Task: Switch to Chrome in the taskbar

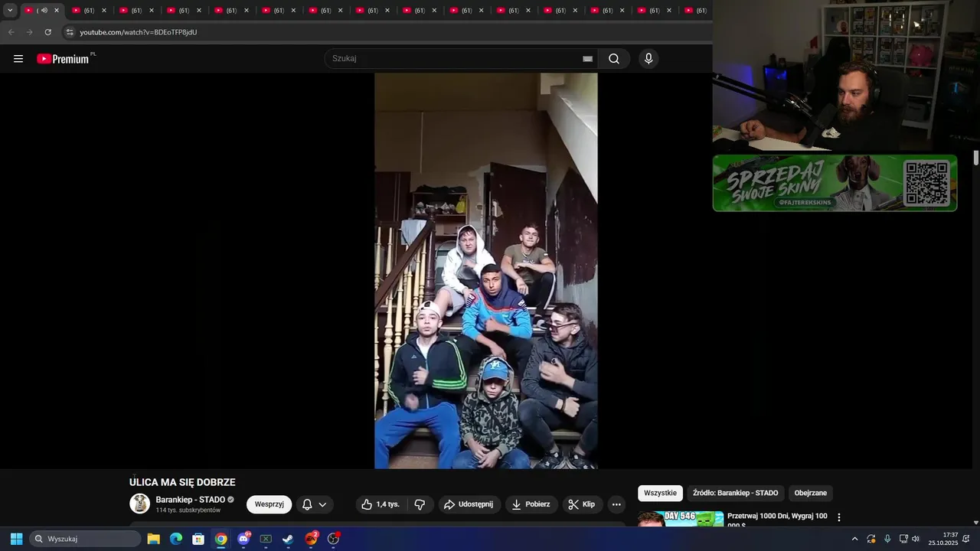Action: (x=220, y=539)
